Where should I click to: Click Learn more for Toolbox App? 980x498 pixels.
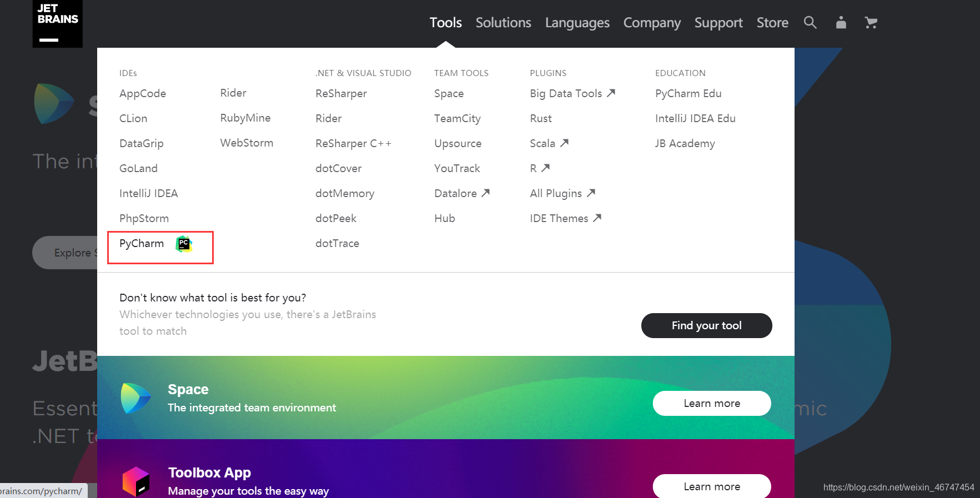712,486
